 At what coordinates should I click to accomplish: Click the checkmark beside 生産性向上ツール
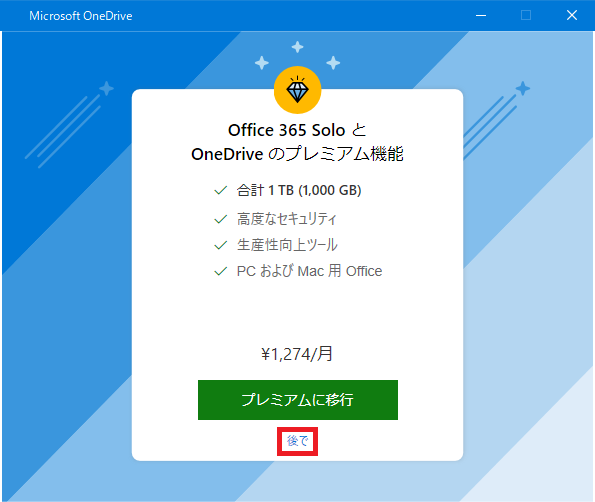(x=221, y=245)
